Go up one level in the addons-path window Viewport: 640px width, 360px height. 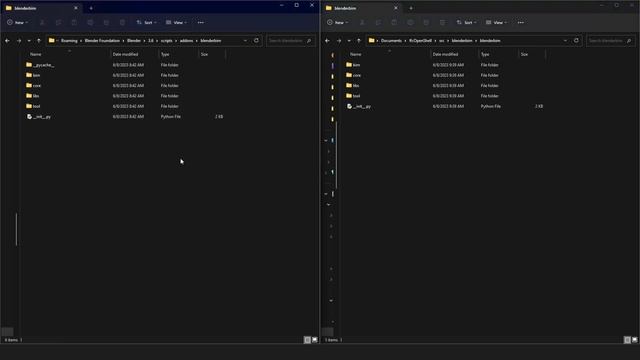click(39, 40)
